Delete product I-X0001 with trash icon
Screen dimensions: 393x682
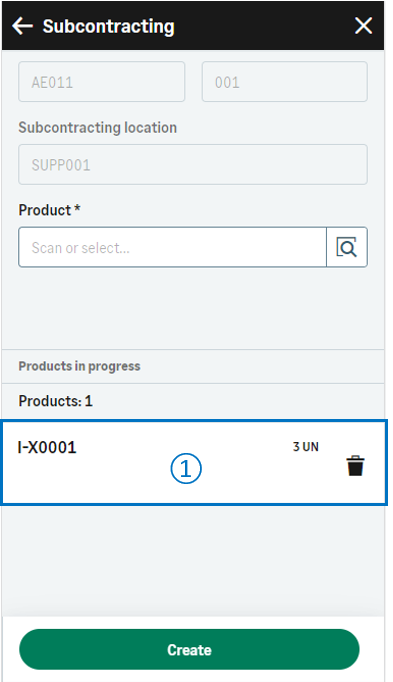[355, 466]
